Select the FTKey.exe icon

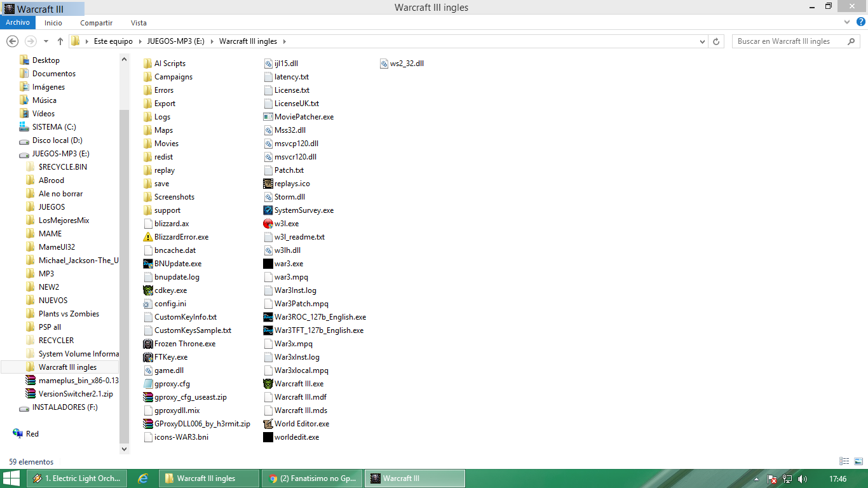tap(148, 357)
